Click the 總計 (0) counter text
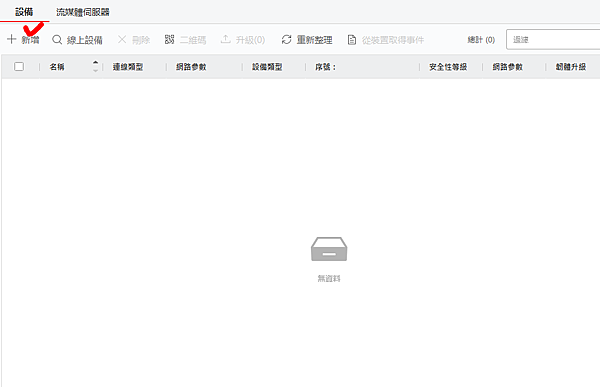Viewport: 600px width, 387px height. (x=481, y=39)
